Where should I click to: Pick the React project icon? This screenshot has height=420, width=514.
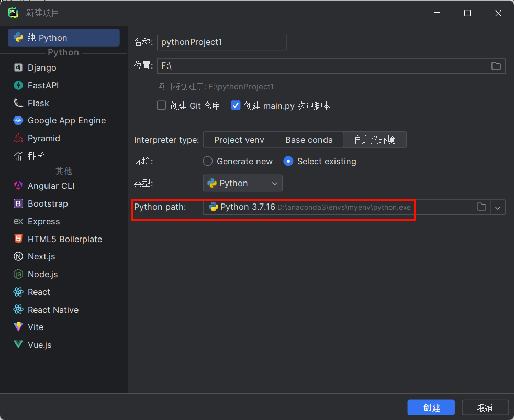tap(18, 292)
